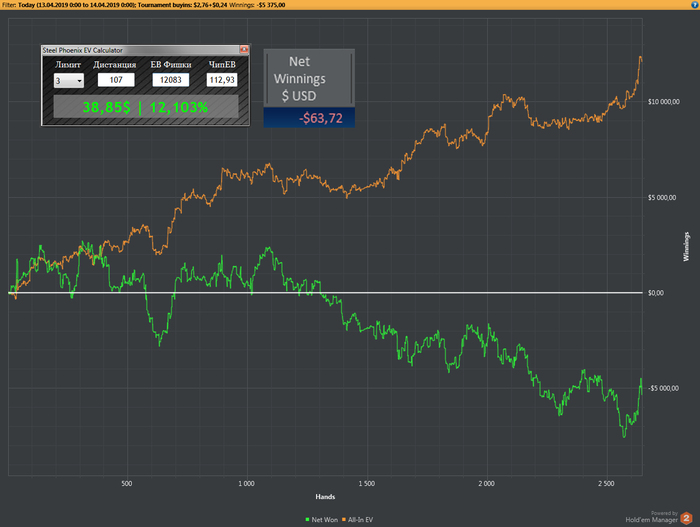Screen dimensions: 700x527
Task: Click the Hold'em Manager 2 logo icon
Action: point(686,519)
